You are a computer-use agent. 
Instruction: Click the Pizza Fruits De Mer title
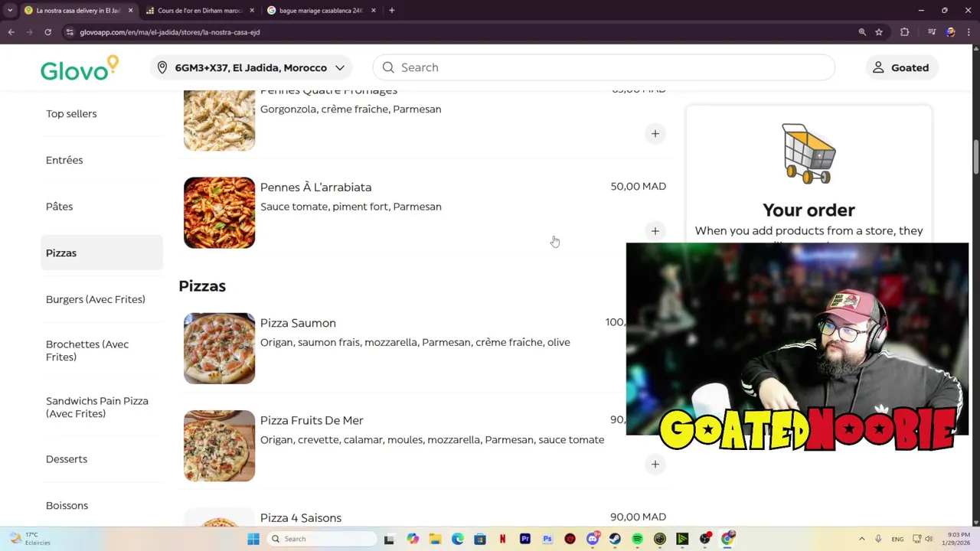pyautogui.click(x=312, y=420)
